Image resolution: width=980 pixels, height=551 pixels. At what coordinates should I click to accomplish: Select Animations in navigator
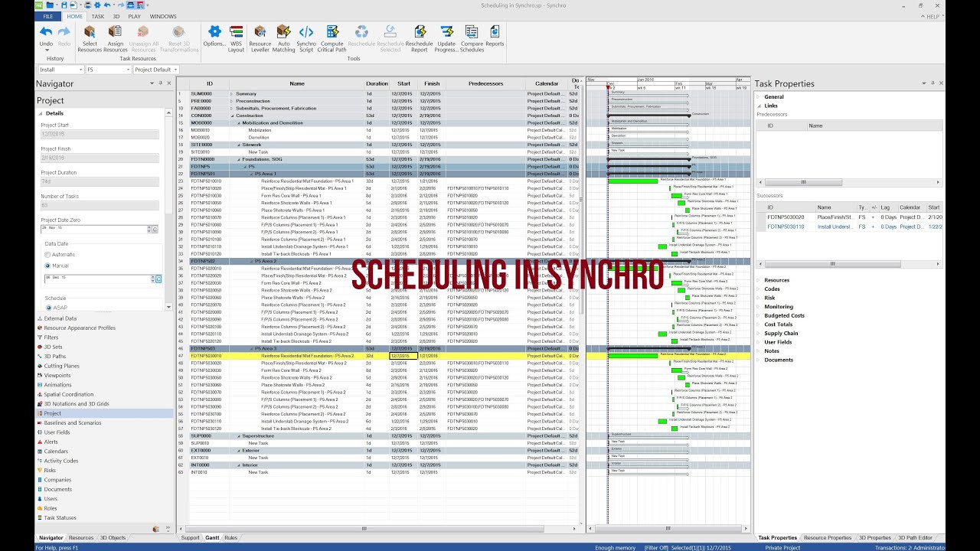click(x=58, y=385)
